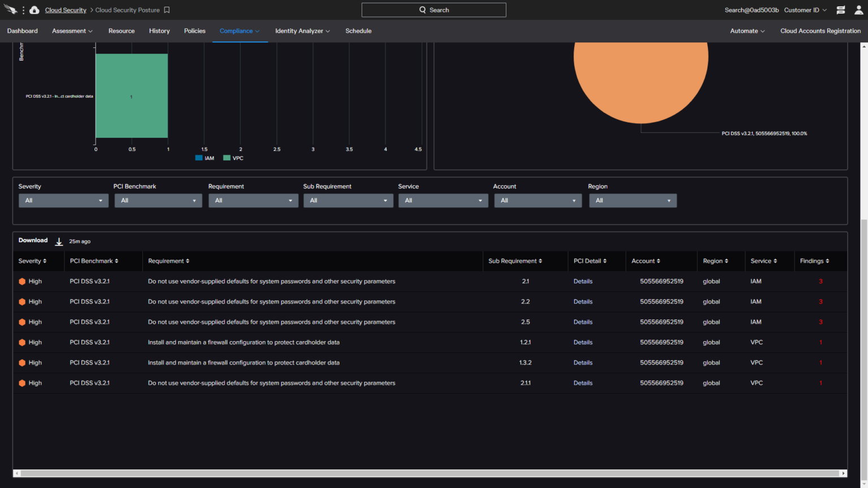The height and width of the screenshot is (488, 868).
Task: Click the Download icon above the table
Action: click(59, 241)
